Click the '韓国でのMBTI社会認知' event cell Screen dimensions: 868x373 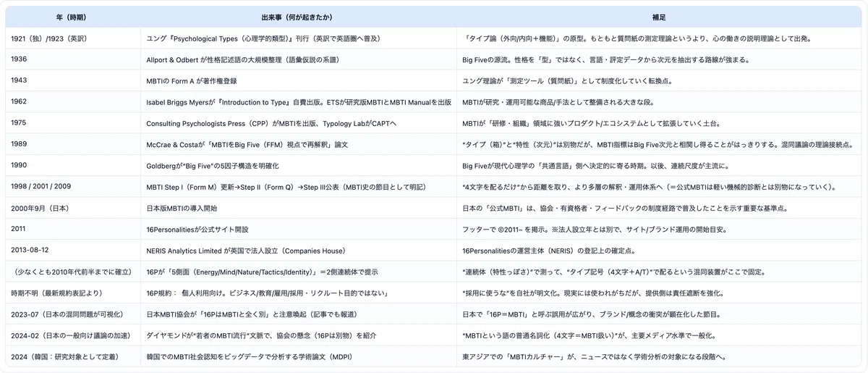coord(298,356)
